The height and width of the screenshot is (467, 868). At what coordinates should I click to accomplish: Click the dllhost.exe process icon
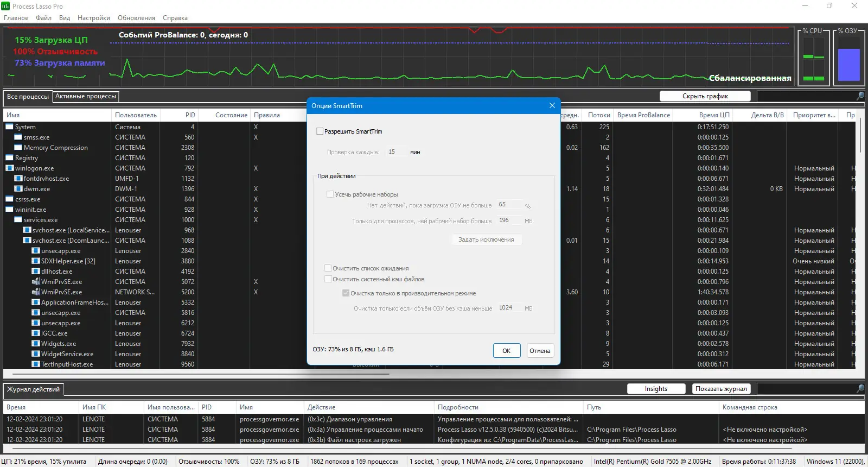click(35, 272)
